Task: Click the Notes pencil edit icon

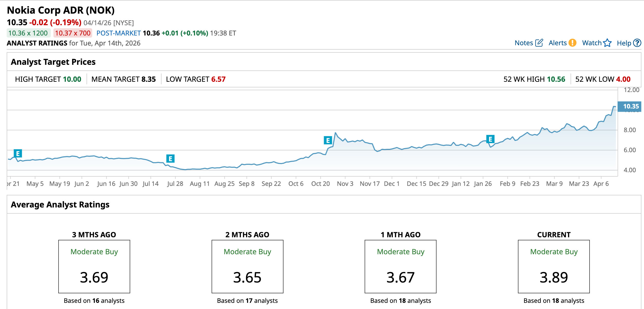Action: coord(539,43)
